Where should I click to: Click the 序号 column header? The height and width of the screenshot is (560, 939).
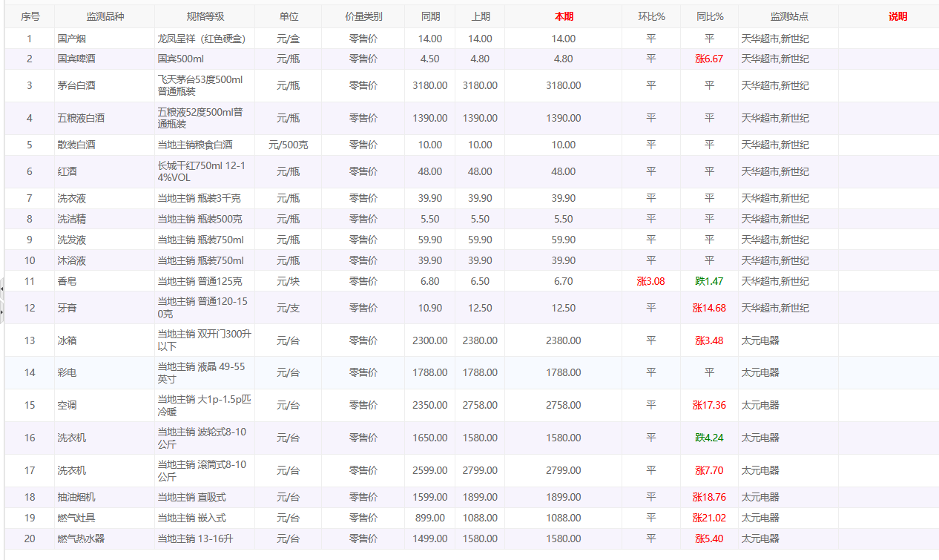coord(30,16)
